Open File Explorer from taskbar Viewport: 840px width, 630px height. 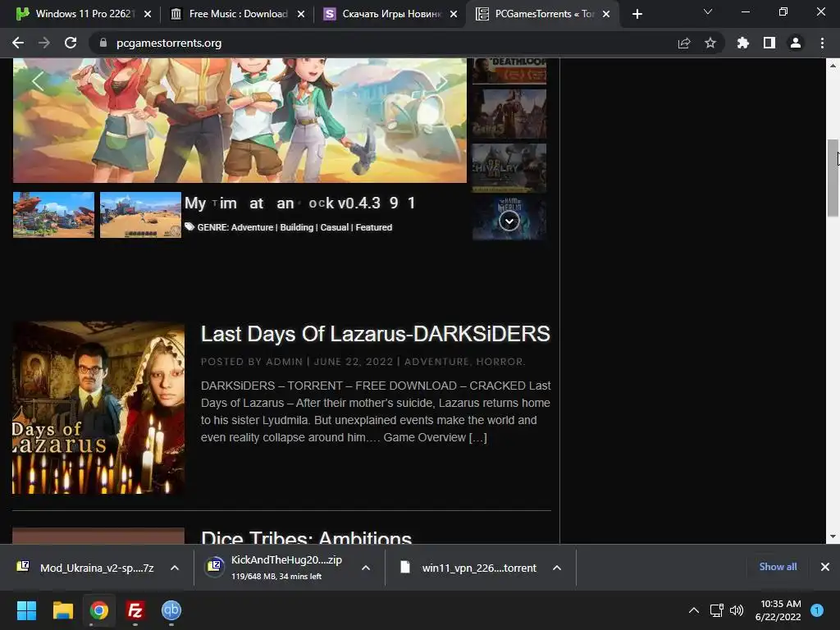(62, 610)
